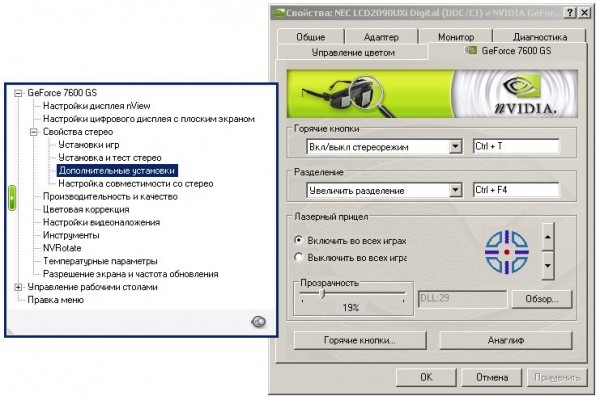
Task: Switch to the 'Диагностика' tab
Action: 540,37
